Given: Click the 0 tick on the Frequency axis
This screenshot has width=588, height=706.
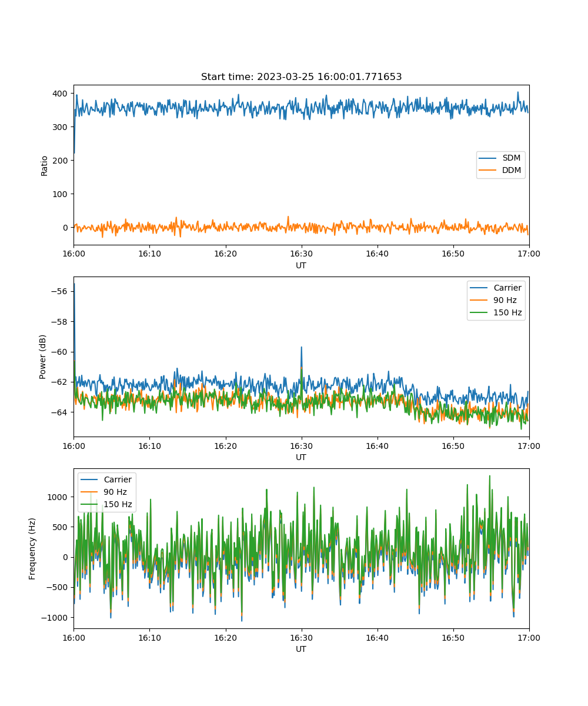Looking at the screenshot, I should tap(66, 557).
